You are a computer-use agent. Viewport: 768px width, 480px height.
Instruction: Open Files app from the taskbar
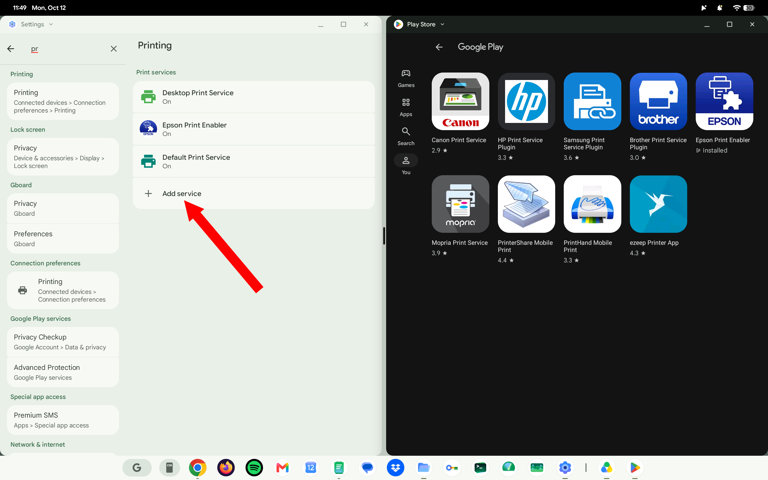424,468
